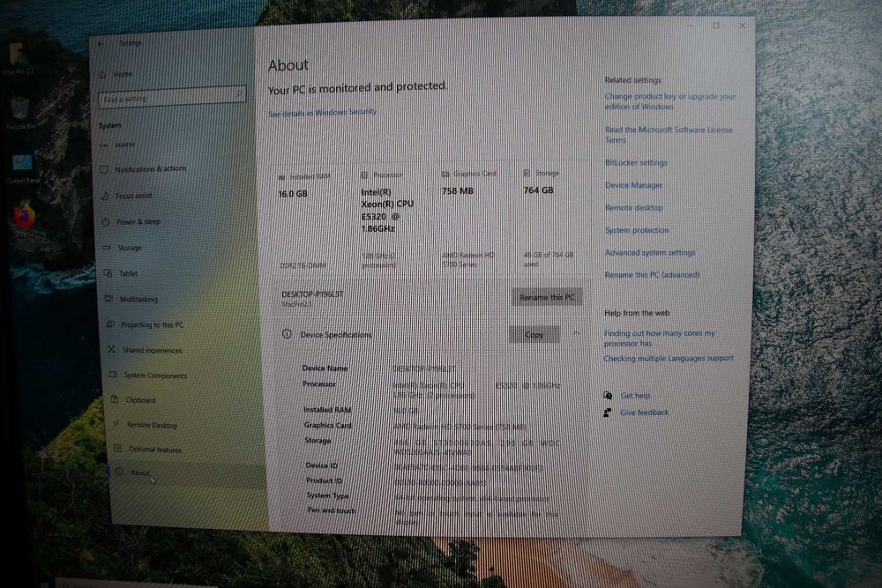Click the Clipboard sidebar icon
This screenshot has height=588, width=882.
tap(115, 399)
